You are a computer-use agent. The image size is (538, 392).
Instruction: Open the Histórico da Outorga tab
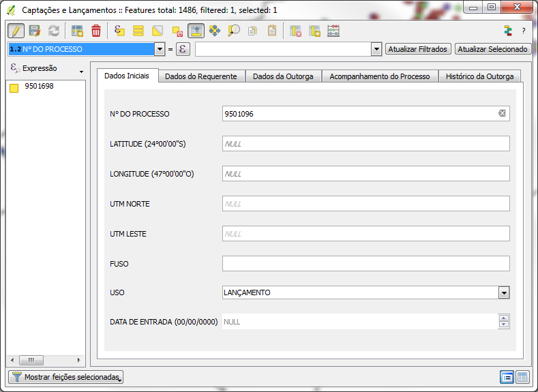tap(479, 76)
